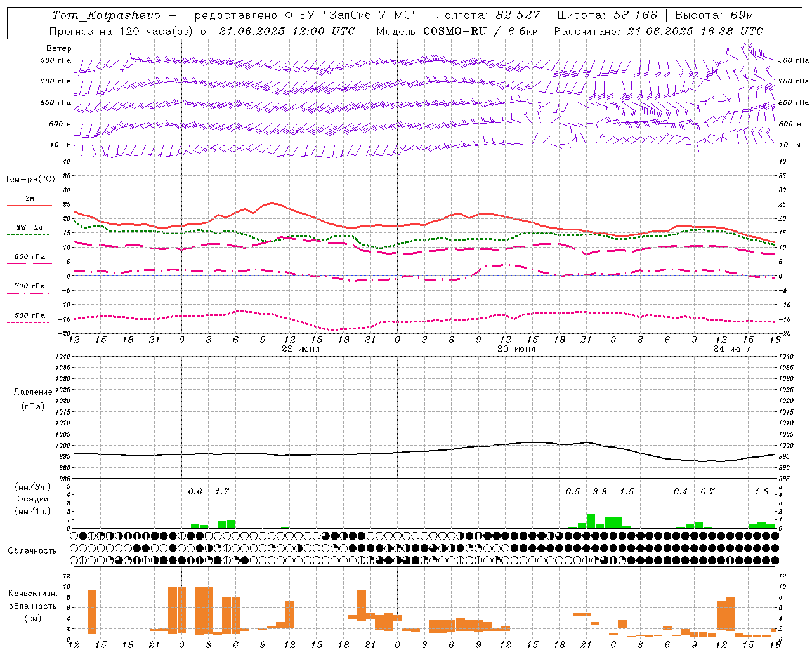Click the three-row "Облачность" cloud cover label
Image resolution: width=812 pixels, height=650 pixels.
click(x=32, y=551)
